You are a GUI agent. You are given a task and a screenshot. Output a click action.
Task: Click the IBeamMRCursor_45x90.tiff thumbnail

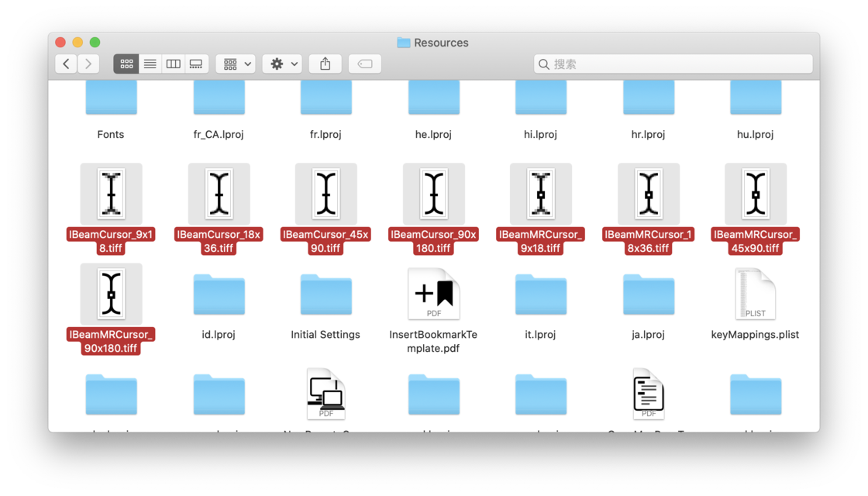[x=756, y=194]
